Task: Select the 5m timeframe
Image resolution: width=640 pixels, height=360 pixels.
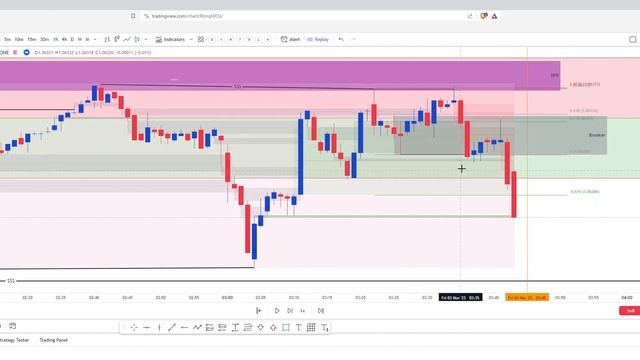Action: click(7, 40)
